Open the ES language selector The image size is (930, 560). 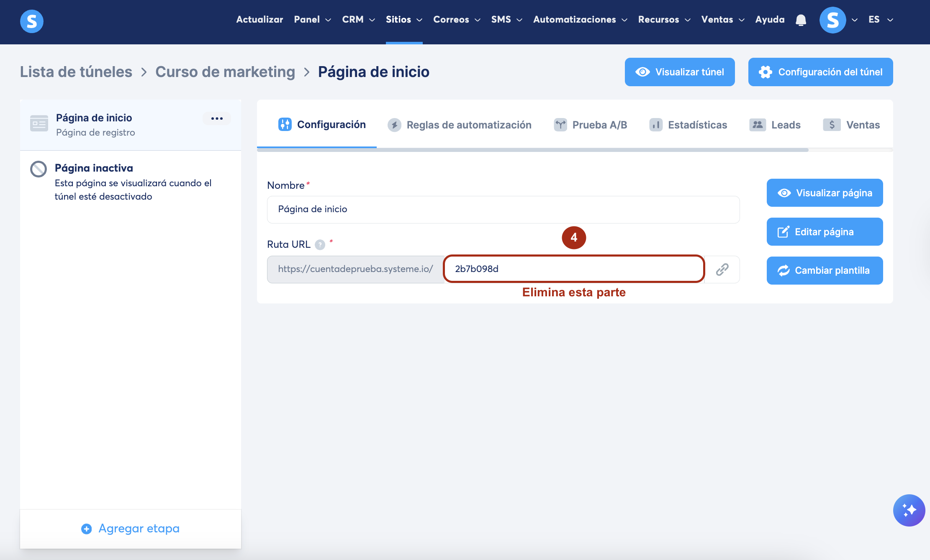click(x=881, y=20)
